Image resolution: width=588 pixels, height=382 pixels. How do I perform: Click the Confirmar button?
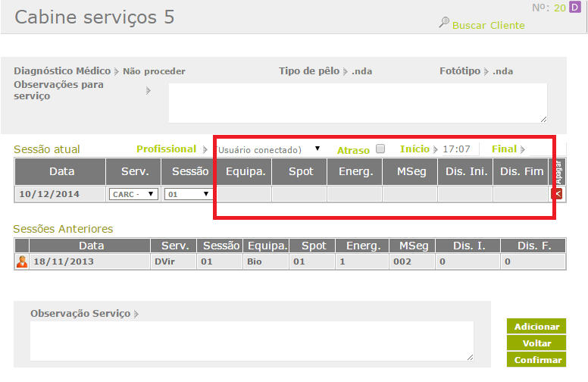pos(537,360)
